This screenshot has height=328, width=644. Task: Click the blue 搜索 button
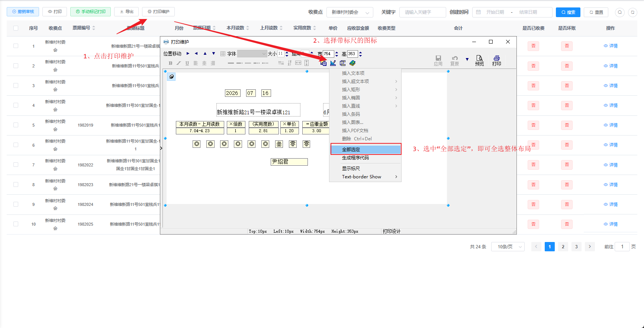point(568,12)
